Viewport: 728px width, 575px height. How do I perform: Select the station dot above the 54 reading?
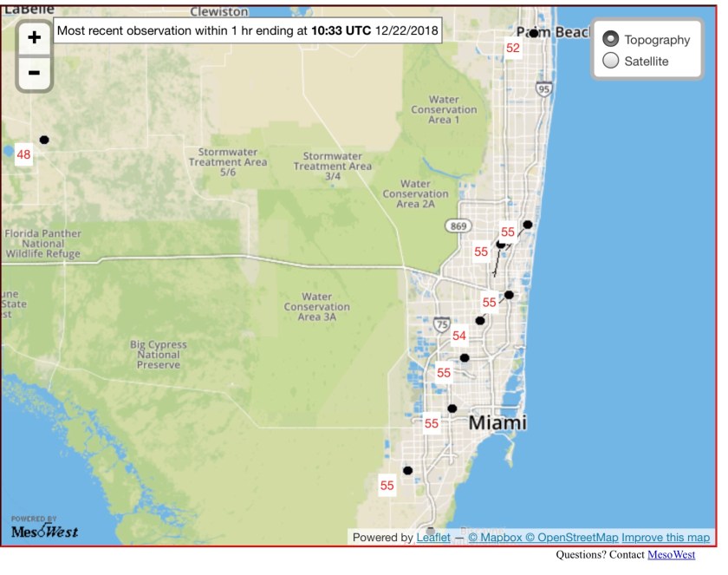point(480,321)
